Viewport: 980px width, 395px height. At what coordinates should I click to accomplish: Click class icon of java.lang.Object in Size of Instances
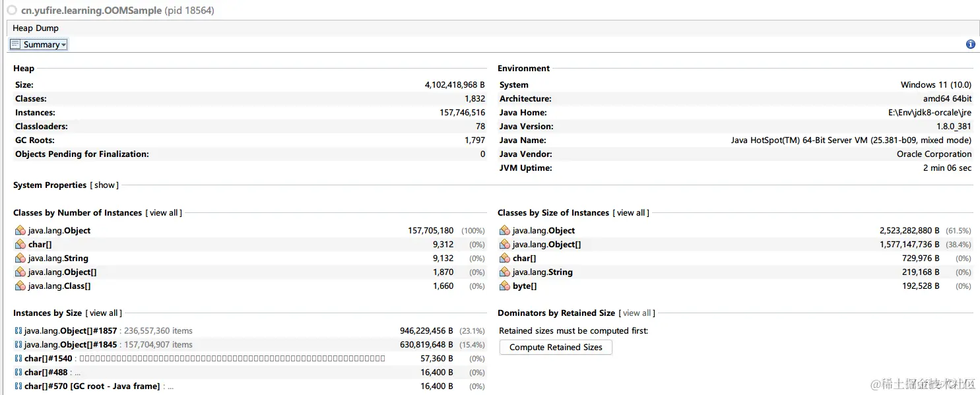[x=505, y=231]
